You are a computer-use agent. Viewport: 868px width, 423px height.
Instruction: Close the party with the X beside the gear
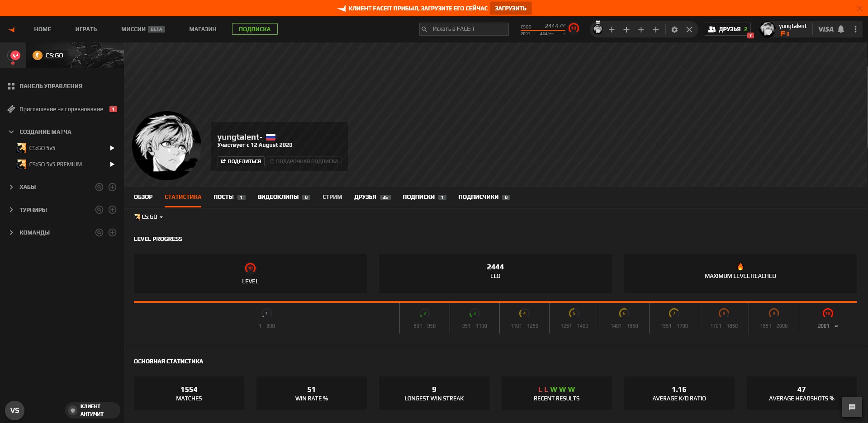tap(689, 29)
